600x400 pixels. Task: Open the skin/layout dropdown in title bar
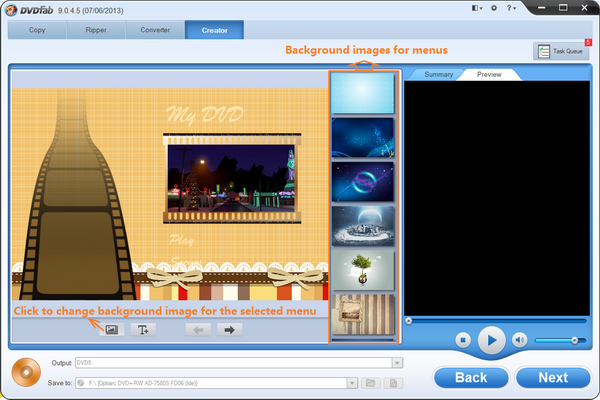tap(477, 8)
